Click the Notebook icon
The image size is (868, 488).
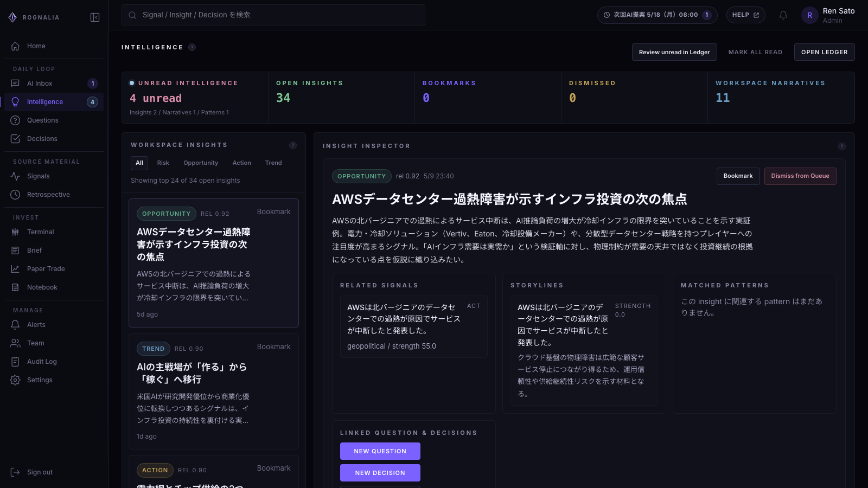click(x=15, y=287)
